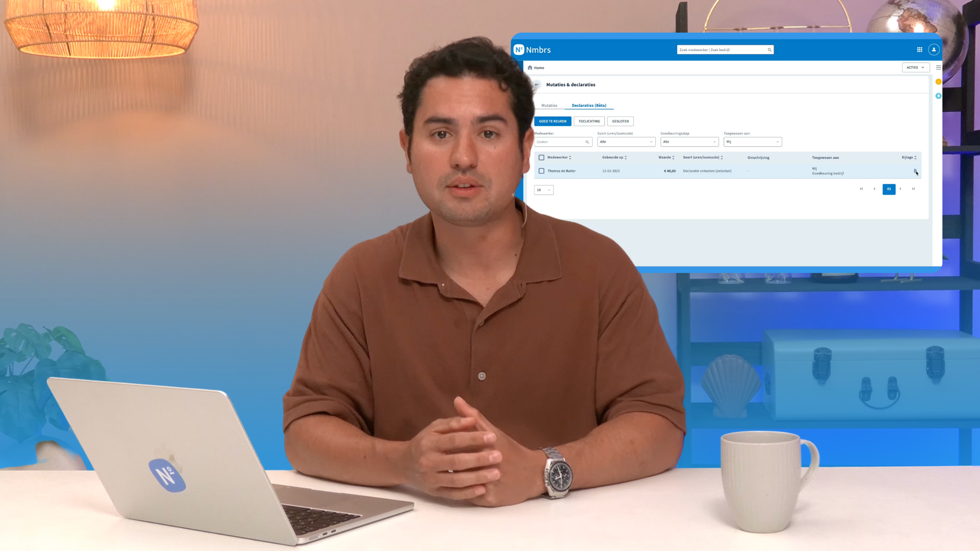Image resolution: width=980 pixels, height=551 pixels.
Task: Select the Declaraties (Bèta) tab
Action: click(588, 105)
